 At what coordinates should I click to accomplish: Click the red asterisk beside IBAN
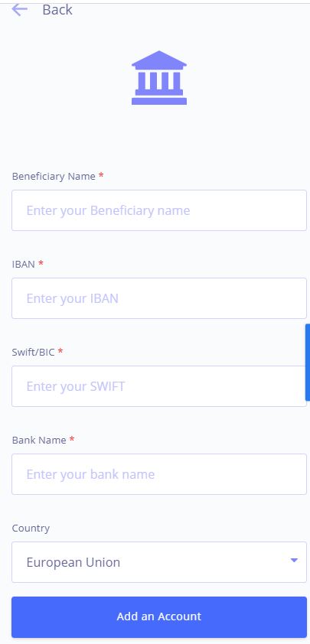(x=41, y=263)
